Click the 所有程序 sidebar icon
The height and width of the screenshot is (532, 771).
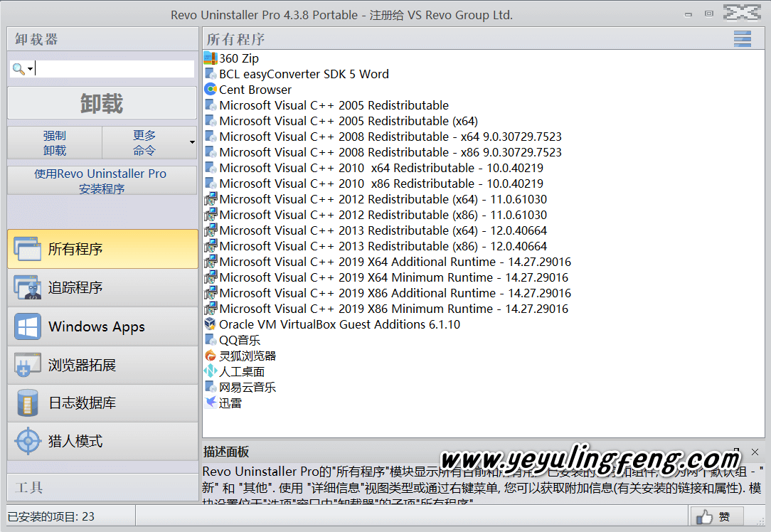[x=28, y=249]
